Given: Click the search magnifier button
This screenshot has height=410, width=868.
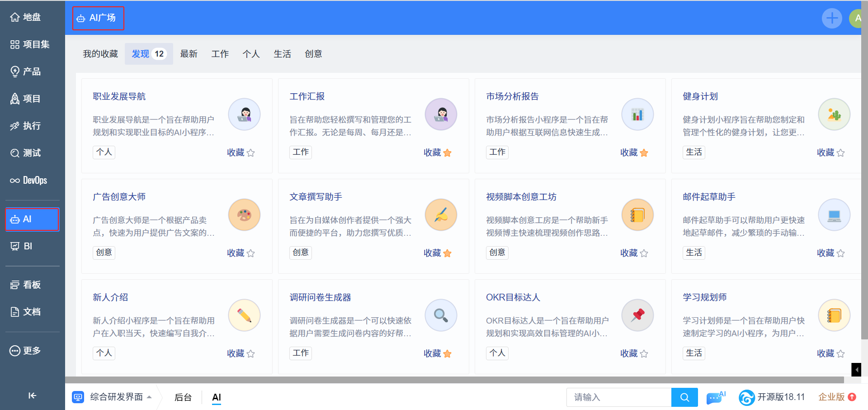Looking at the screenshot, I should tap(684, 397).
